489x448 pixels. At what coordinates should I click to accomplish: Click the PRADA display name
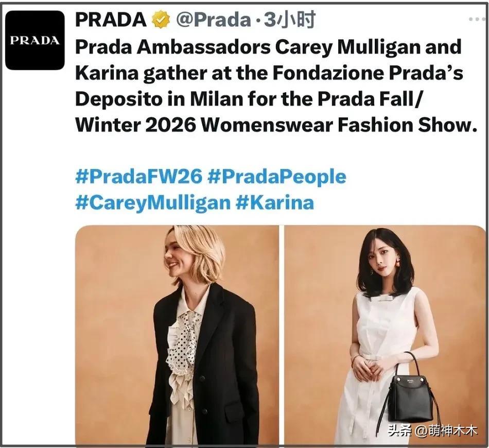[111, 20]
